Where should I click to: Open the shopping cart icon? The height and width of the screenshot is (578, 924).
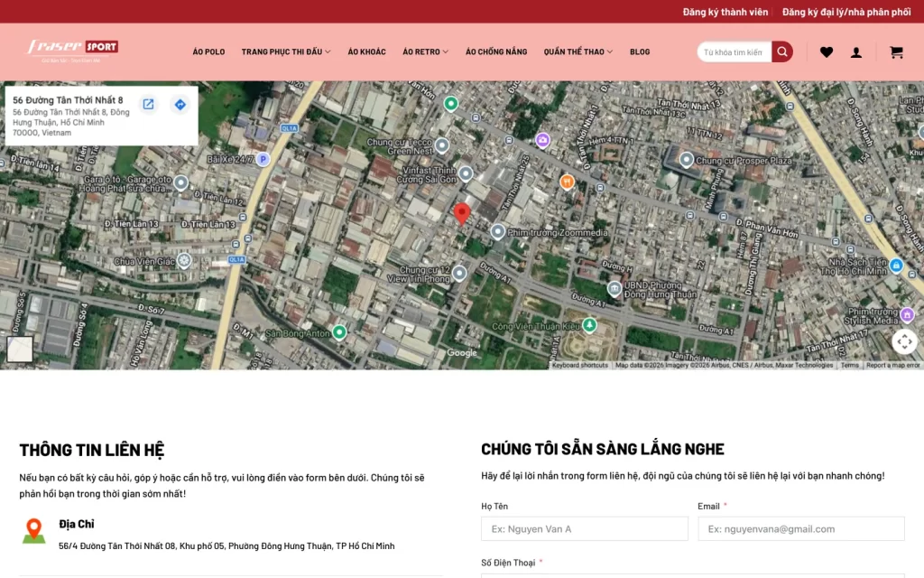coord(896,52)
